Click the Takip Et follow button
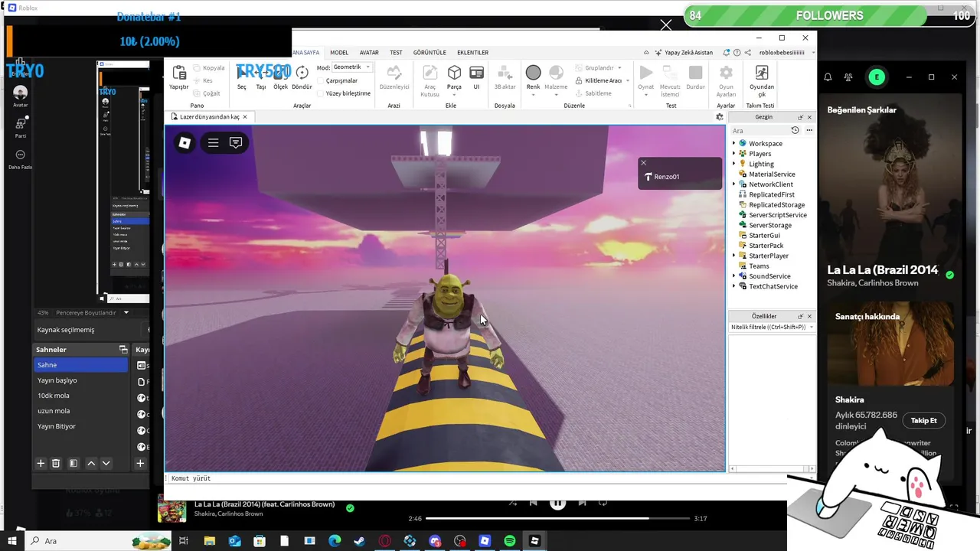The height and width of the screenshot is (551, 980). click(923, 420)
